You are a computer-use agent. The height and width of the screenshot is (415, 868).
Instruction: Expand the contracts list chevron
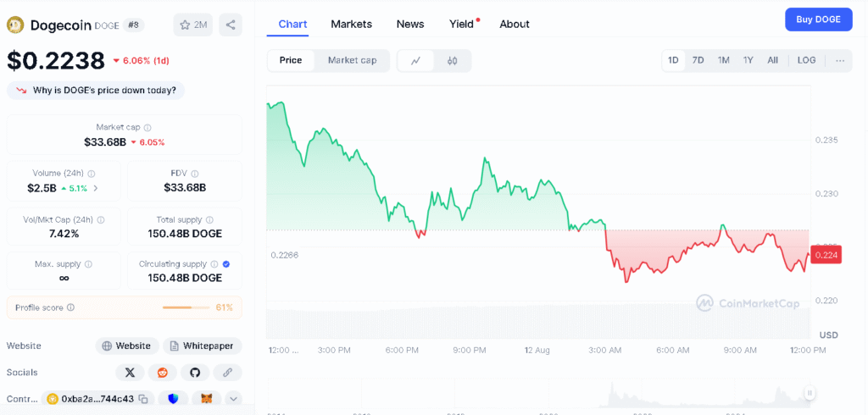232,399
